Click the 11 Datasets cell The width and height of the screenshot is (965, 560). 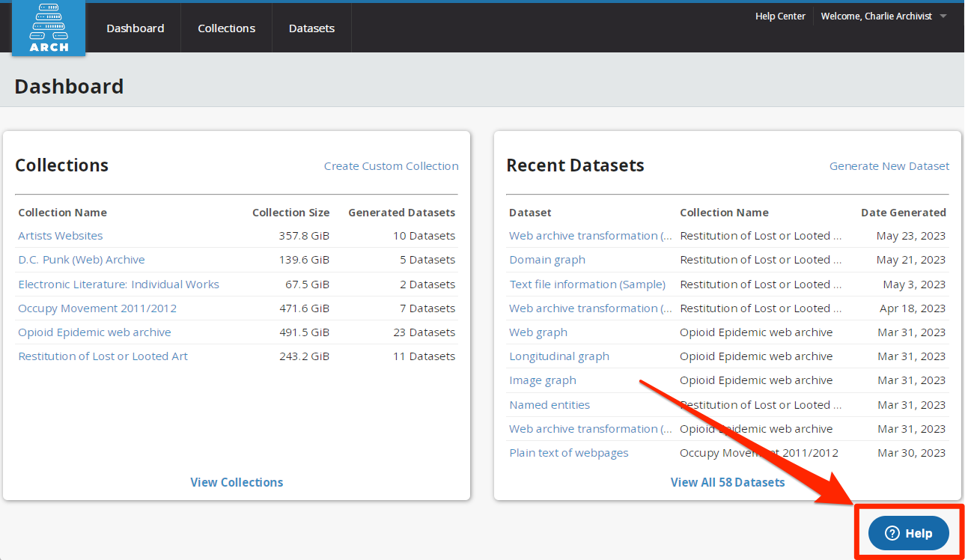424,356
